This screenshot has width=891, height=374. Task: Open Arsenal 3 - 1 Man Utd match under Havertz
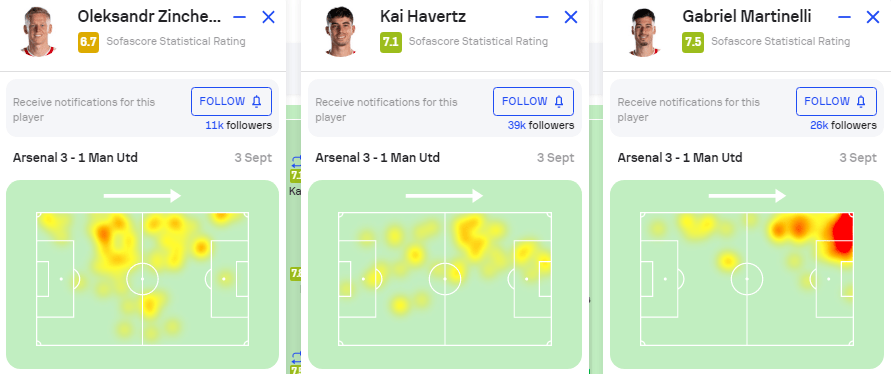pos(377,157)
